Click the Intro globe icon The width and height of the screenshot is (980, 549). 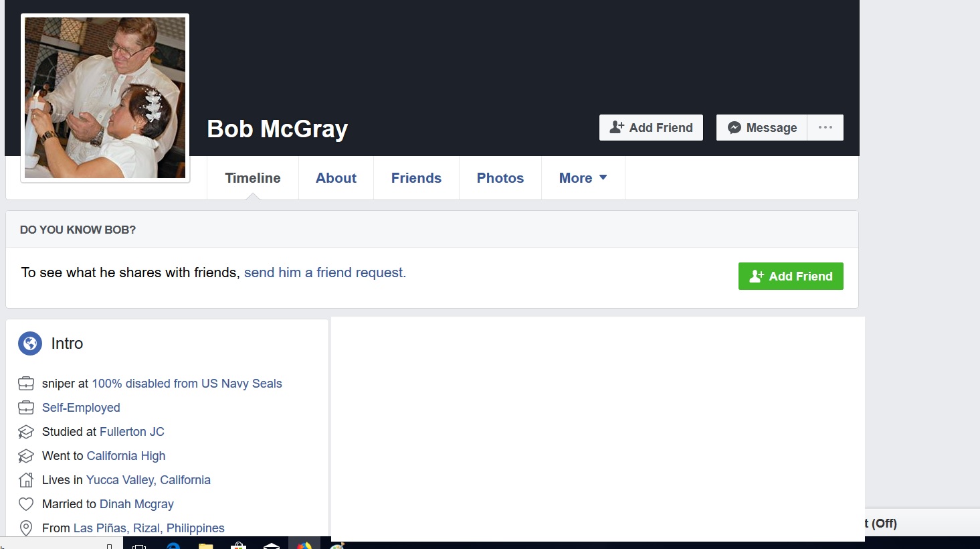coord(30,343)
